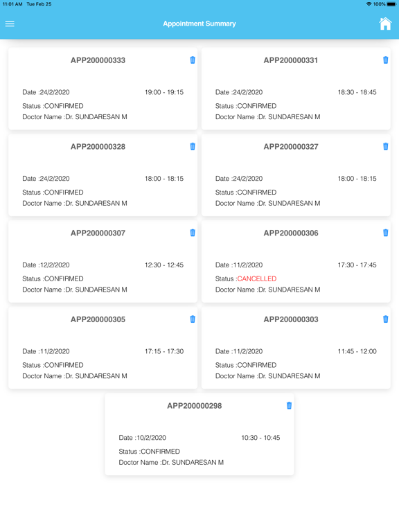Open appointment APP200000298 card
The width and height of the screenshot is (399, 532).
[x=199, y=434]
